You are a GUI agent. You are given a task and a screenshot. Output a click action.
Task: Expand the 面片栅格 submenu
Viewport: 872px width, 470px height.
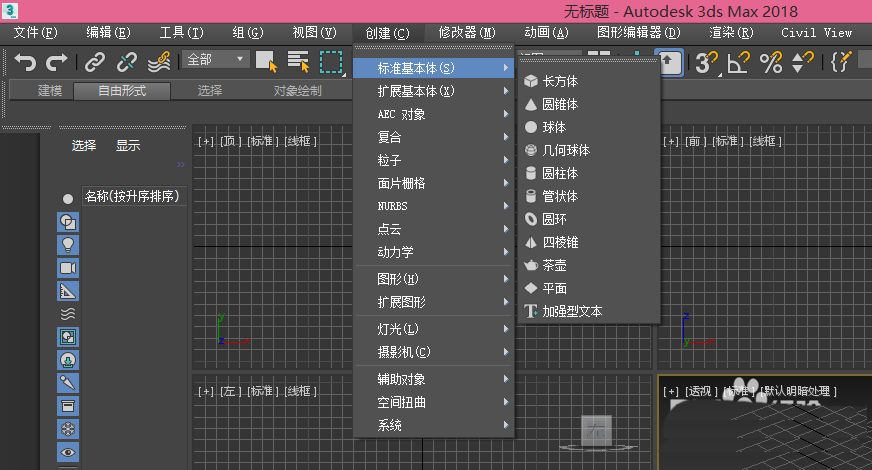pos(433,183)
